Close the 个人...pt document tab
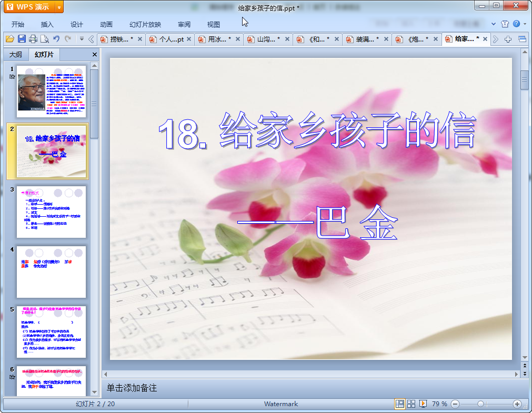 tap(189, 39)
